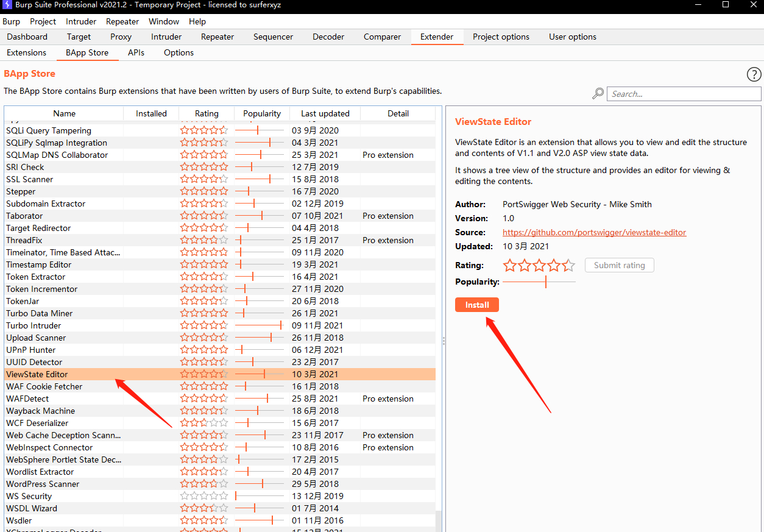764x532 pixels.
Task: Maximize the Burp Suite window
Action: [x=726, y=5]
